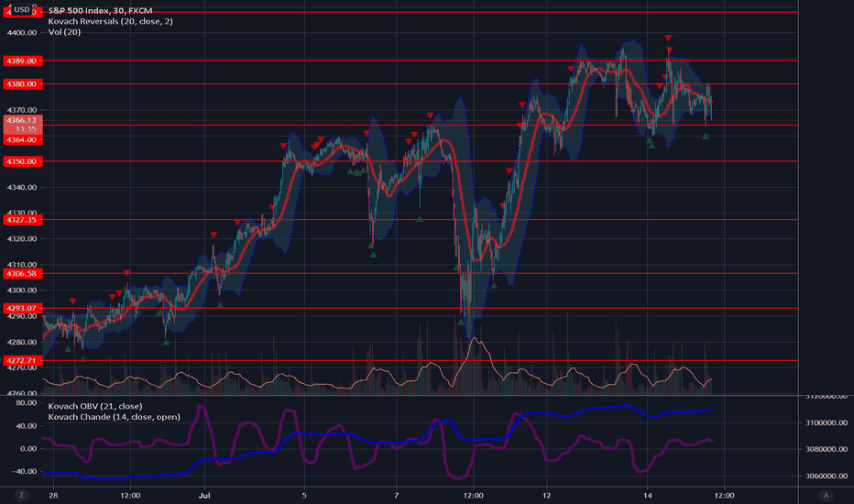Click the 28 date label on time axis
Image resolution: width=854 pixels, height=504 pixels.
coord(53,496)
